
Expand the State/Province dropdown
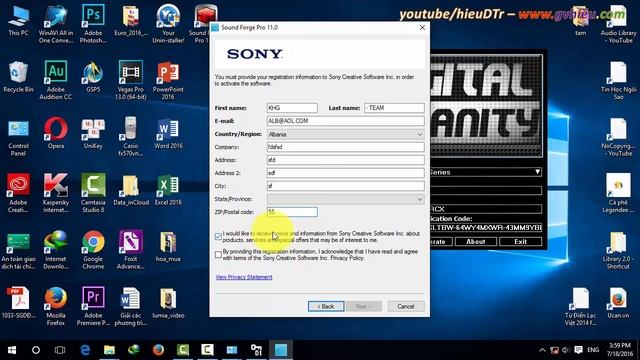click(x=345, y=199)
